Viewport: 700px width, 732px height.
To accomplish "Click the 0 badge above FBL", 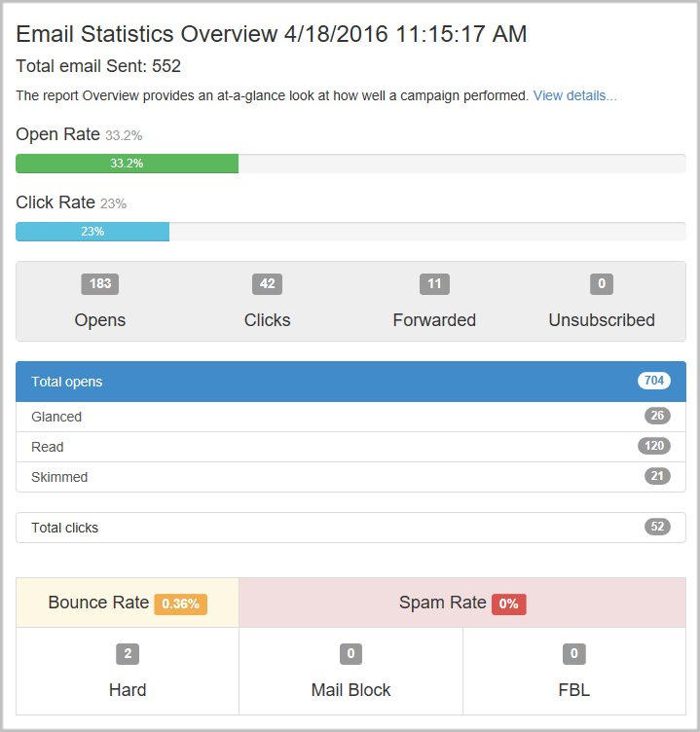I will (573, 653).
